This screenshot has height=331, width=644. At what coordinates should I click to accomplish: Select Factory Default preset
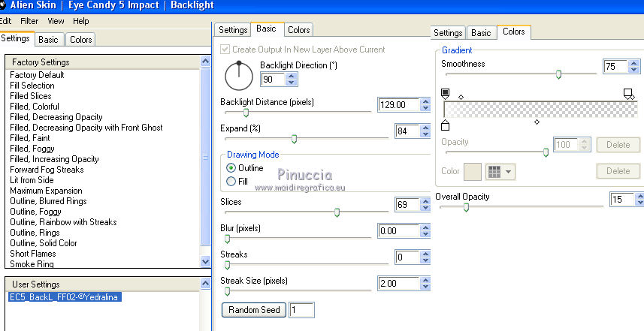pyautogui.click(x=37, y=75)
